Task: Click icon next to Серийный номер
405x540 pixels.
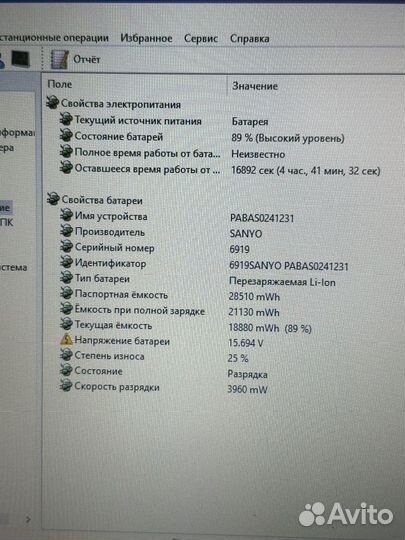Action: click(66, 246)
